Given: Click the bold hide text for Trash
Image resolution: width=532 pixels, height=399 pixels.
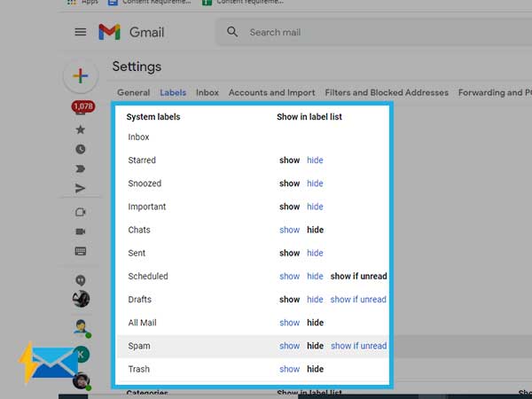Looking at the screenshot, I should click(x=315, y=369).
